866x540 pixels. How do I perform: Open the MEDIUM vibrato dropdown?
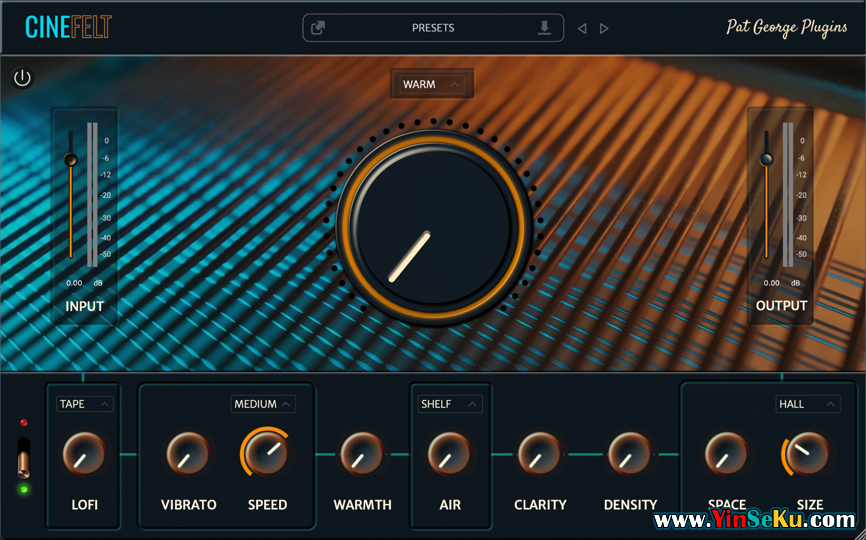click(x=263, y=404)
